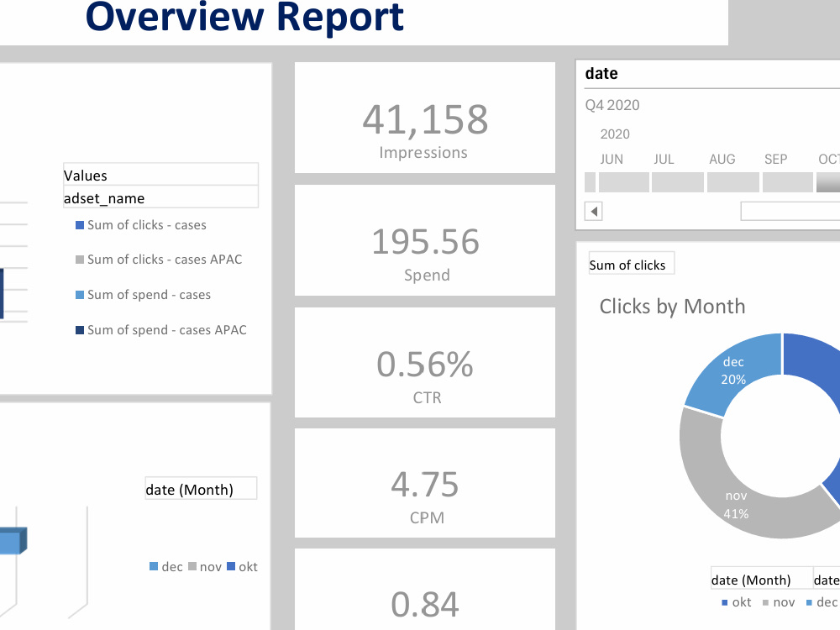Click the Sum of spend - cases APAC legend label
Viewport: 840px width, 630px height.
[x=167, y=330]
